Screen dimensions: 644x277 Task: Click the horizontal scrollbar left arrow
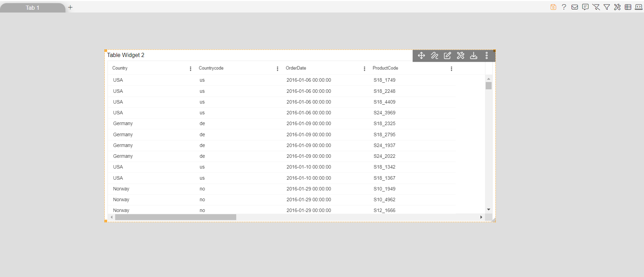[x=112, y=217]
